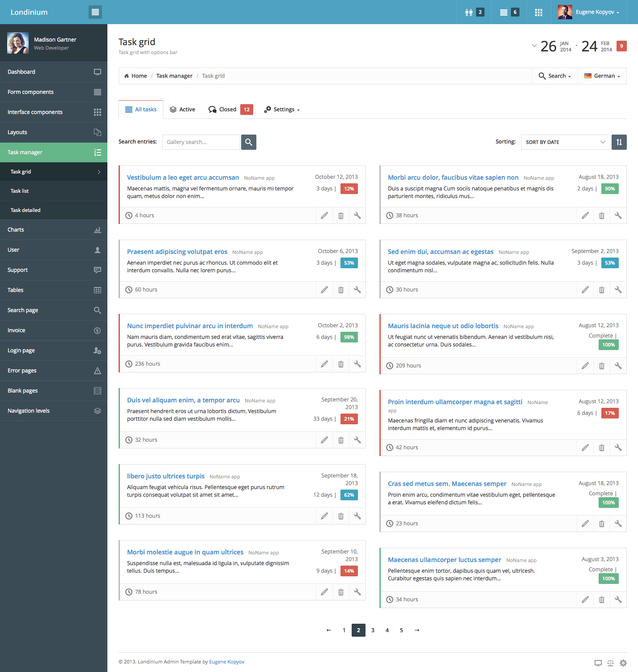Click the monitor icon in the footer
The width and height of the screenshot is (638, 672).
[598, 663]
